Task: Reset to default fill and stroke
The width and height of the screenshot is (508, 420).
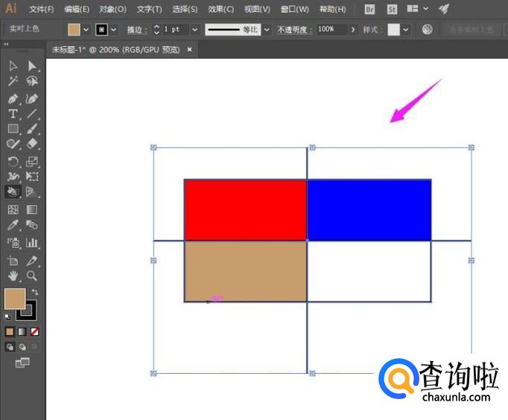Action: tap(7, 316)
